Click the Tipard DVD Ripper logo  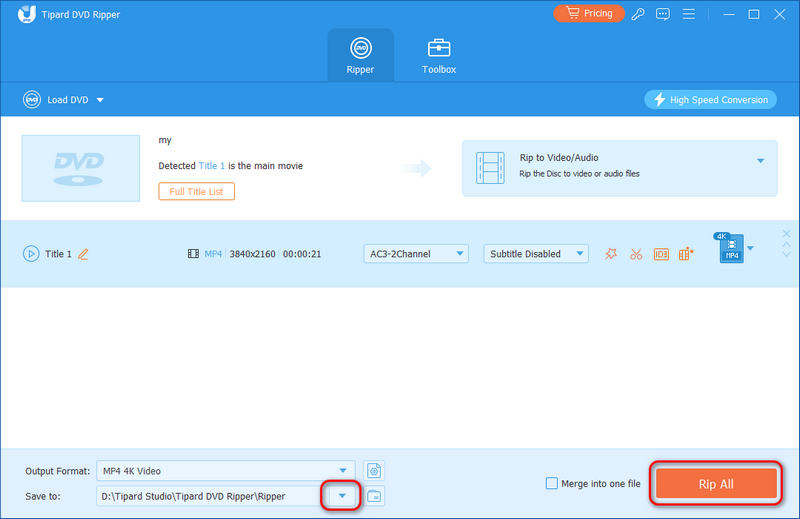click(27, 14)
